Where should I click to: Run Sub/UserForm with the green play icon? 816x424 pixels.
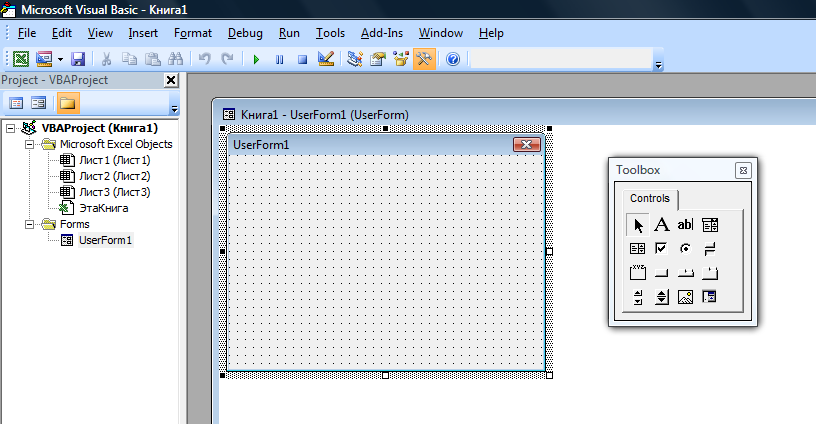click(x=256, y=59)
